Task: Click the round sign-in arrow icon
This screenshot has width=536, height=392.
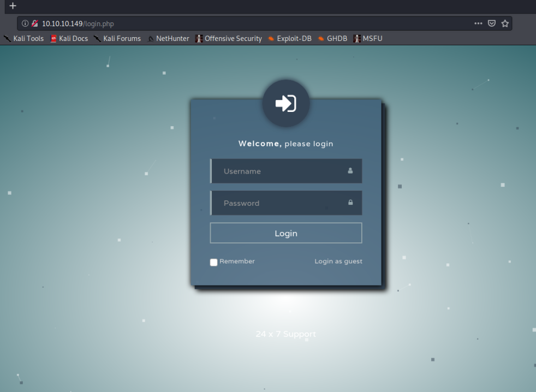Action: click(286, 103)
